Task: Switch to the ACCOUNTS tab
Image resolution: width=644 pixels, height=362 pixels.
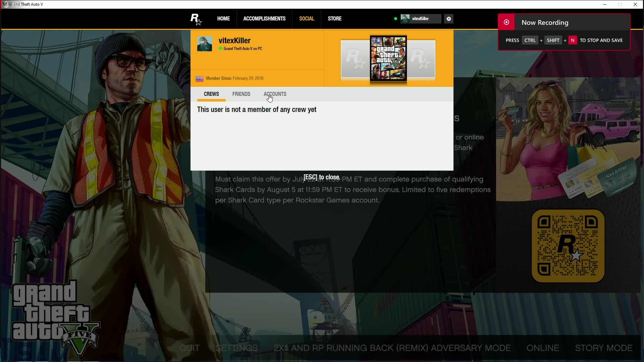Action: tap(275, 94)
